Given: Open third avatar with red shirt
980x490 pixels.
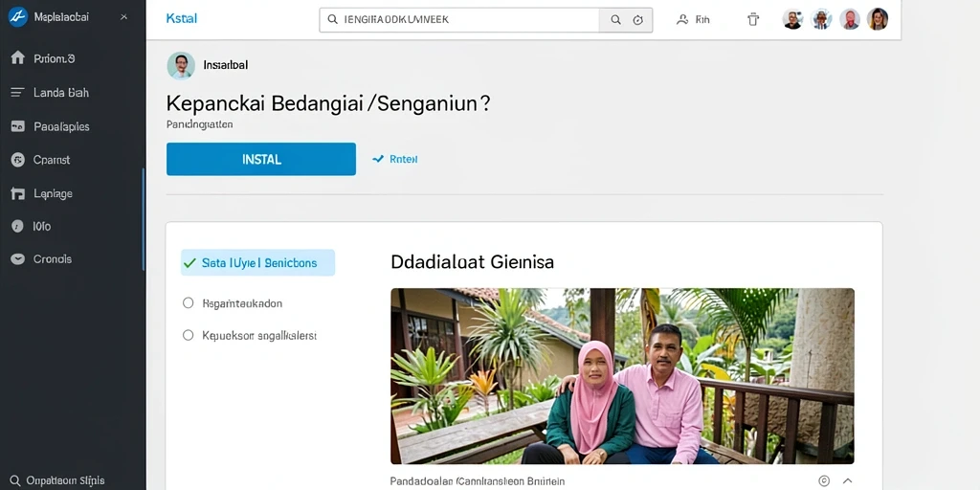Looking at the screenshot, I should tap(850, 19).
